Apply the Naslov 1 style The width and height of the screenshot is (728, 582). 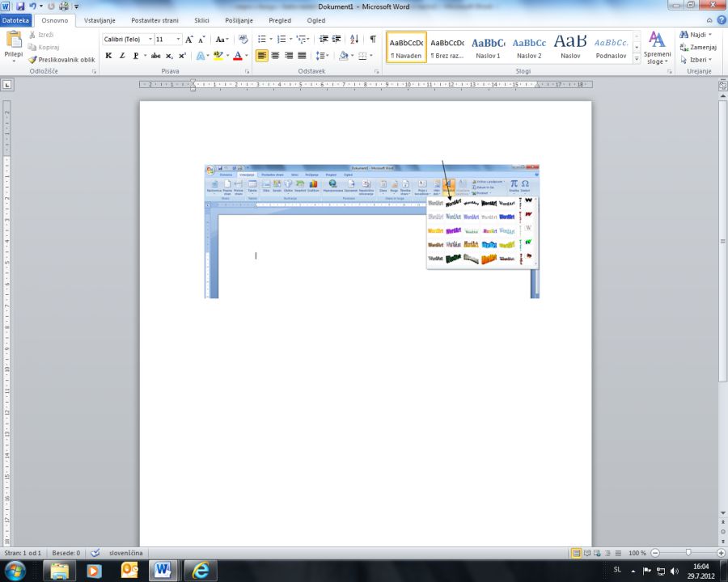point(488,48)
